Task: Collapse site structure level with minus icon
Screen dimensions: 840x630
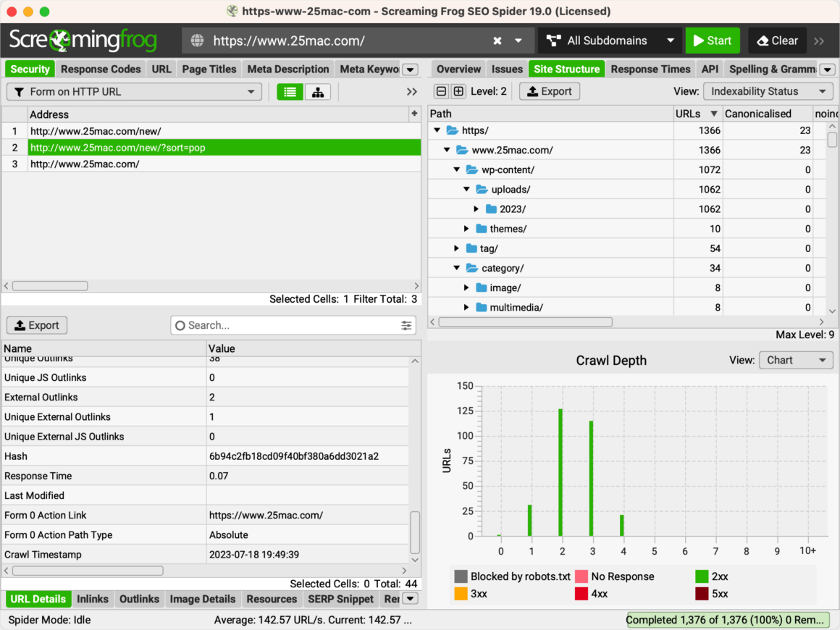Action: coord(441,92)
